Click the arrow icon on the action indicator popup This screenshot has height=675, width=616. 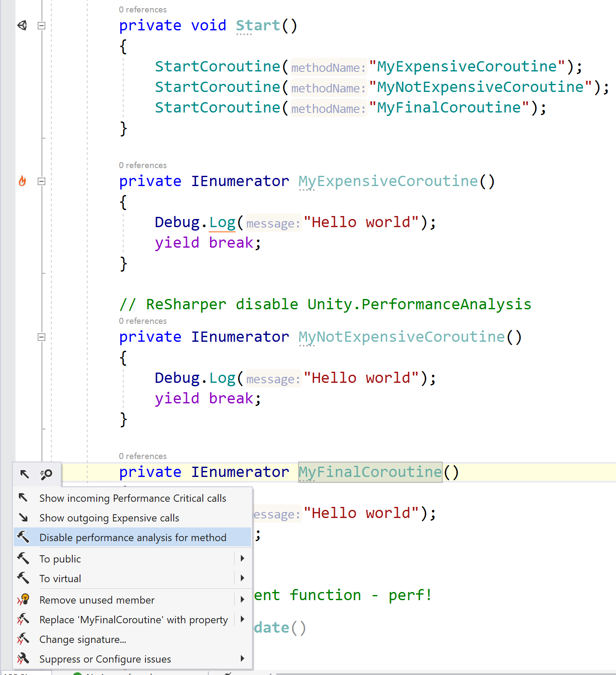pos(24,474)
